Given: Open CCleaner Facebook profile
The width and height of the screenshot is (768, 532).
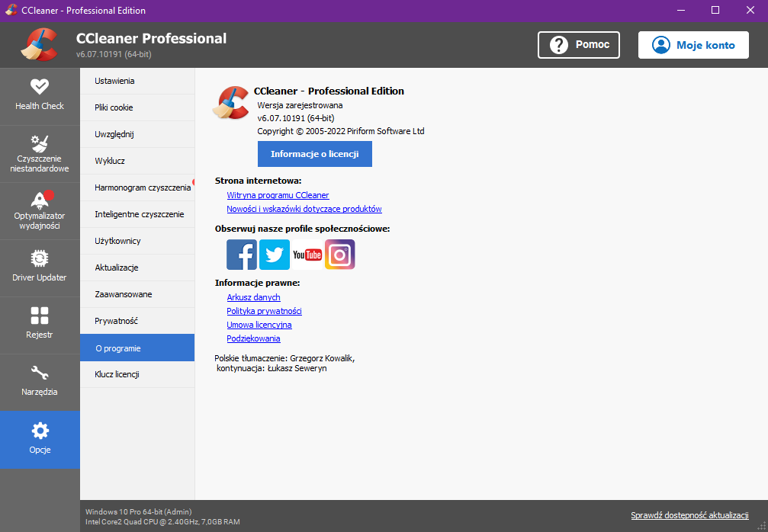Looking at the screenshot, I should [x=242, y=255].
